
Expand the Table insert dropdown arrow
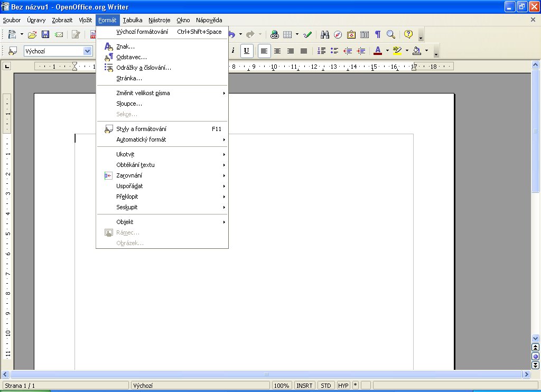[x=297, y=34]
